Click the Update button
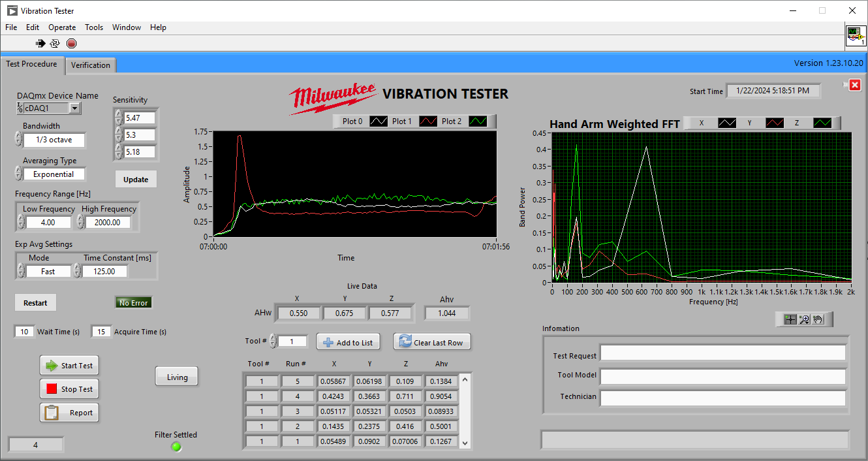 click(x=136, y=180)
